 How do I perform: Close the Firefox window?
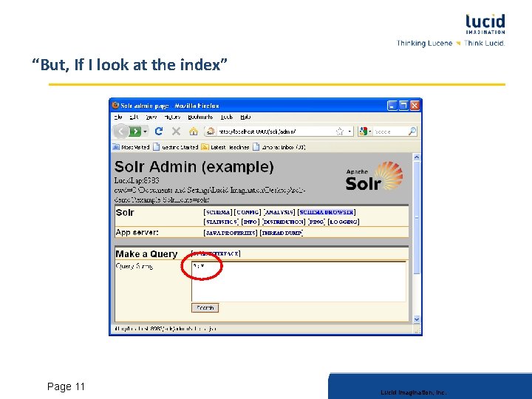(415, 106)
